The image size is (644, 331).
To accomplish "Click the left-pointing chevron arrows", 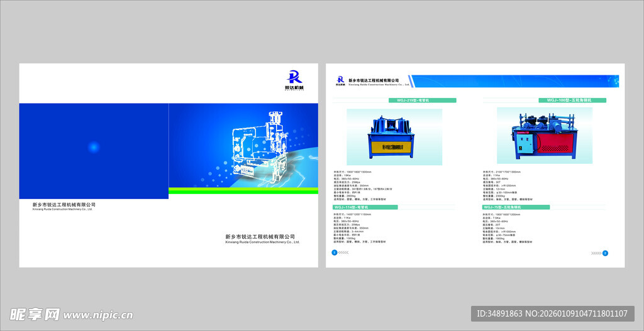I will [343, 252].
